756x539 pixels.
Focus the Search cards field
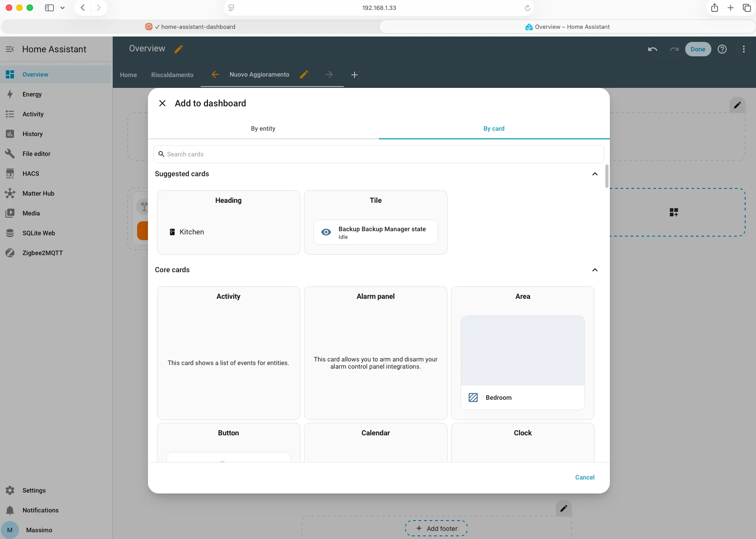(x=379, y=154)
